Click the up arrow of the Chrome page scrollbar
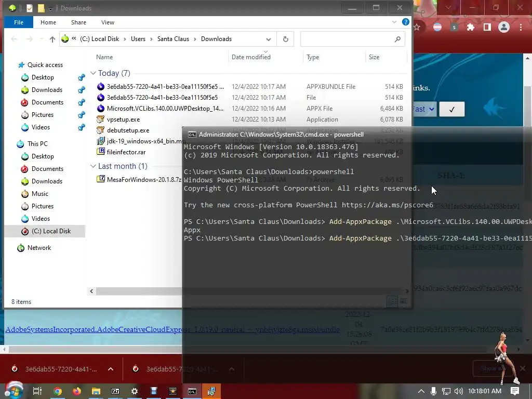The image size is (532, 399). pos(528,58)
